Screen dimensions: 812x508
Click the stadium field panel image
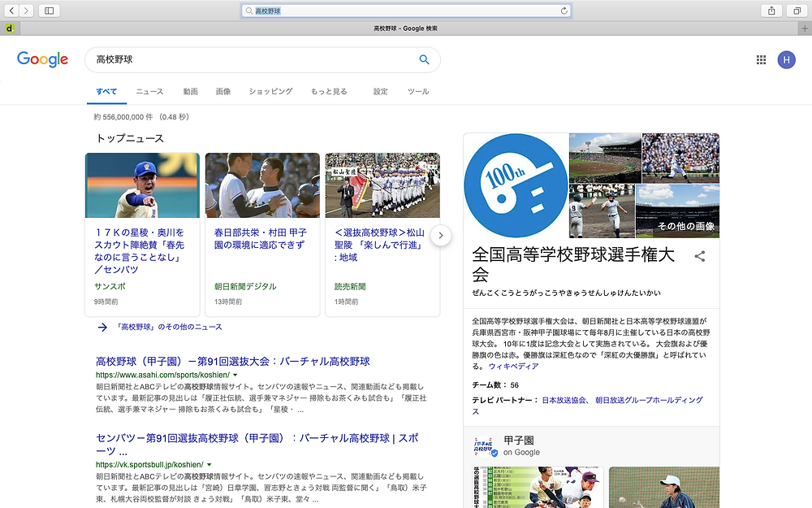pos(605,158)
